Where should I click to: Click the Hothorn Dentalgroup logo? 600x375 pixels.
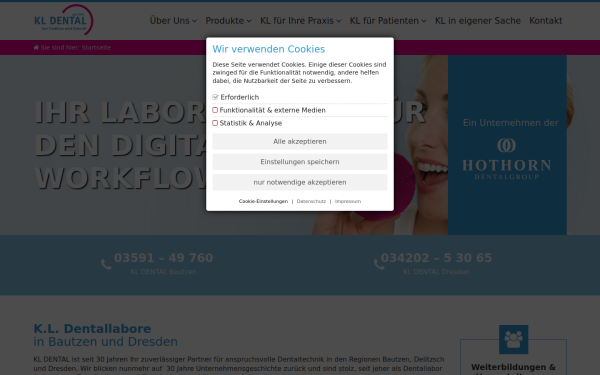[x=507, y=159]
